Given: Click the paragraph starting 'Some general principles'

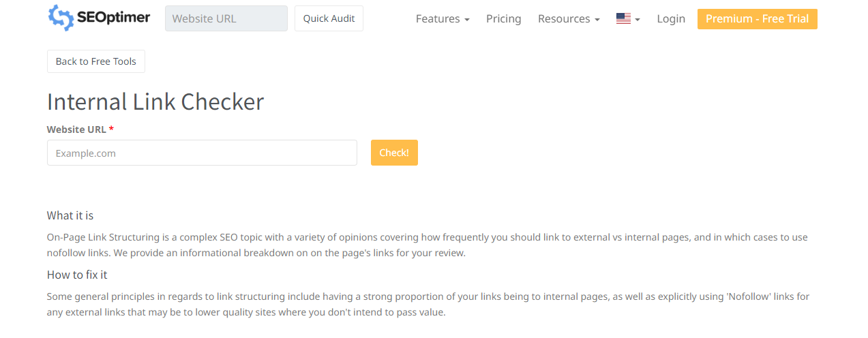Looking at the screenshot, I should (428, 305).
